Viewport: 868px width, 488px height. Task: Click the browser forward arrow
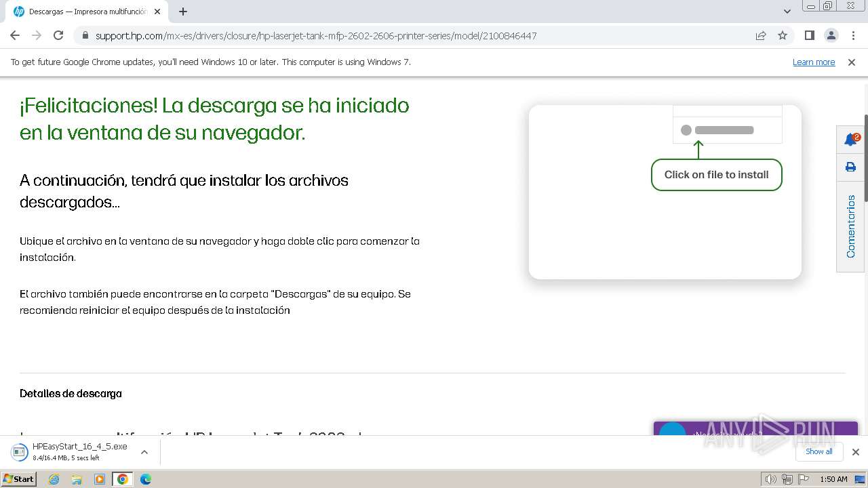point(37,35)
